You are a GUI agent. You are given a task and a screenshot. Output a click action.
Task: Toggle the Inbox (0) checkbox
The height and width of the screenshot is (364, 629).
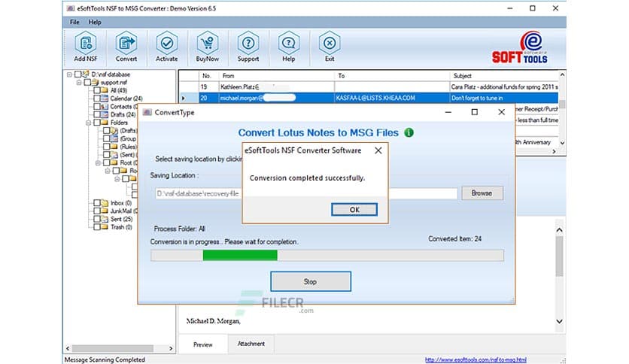point(96,203)
